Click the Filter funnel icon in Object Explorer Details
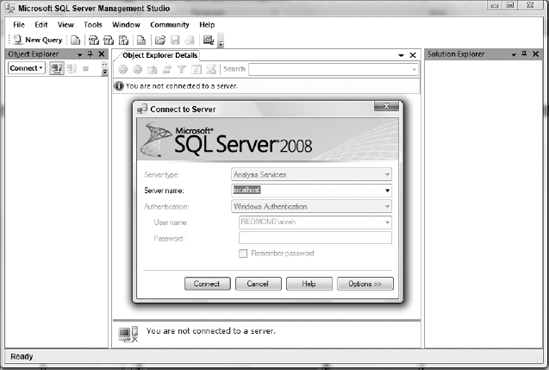549x370 pixels. pos(181,69)
